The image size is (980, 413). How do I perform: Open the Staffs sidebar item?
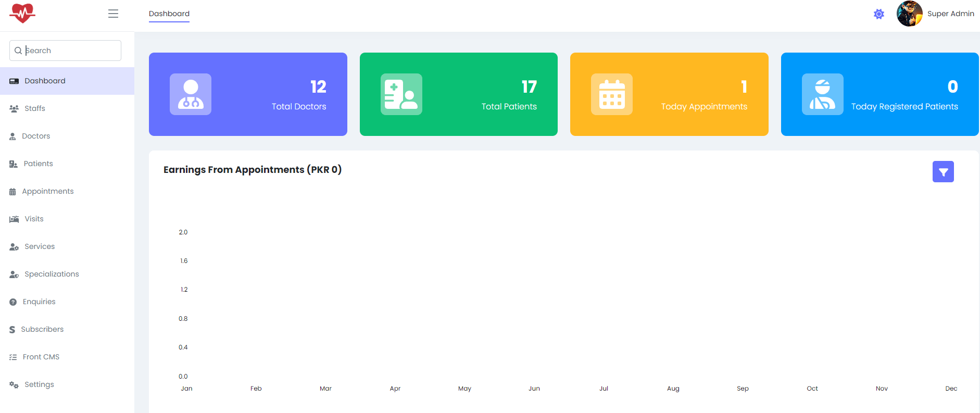35,108
